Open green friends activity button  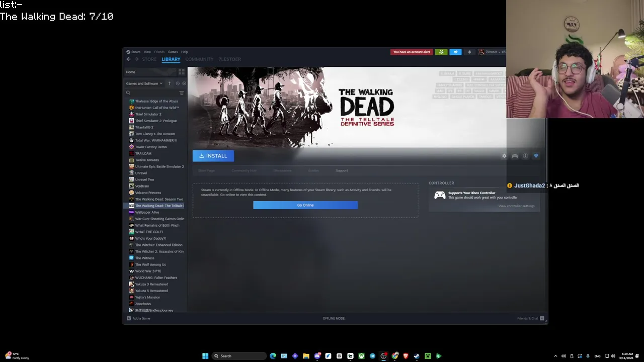[x=441, y=52]
